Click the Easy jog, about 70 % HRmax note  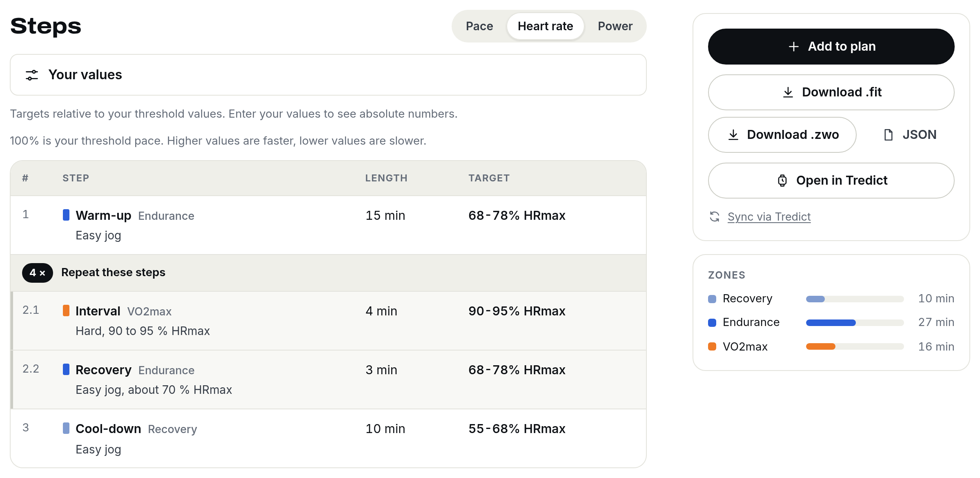point(154,390)
